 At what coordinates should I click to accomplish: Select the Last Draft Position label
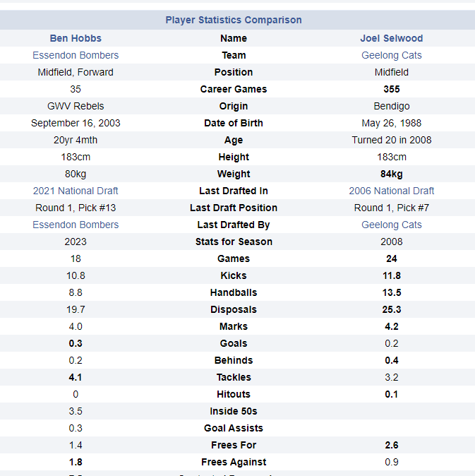233,208
